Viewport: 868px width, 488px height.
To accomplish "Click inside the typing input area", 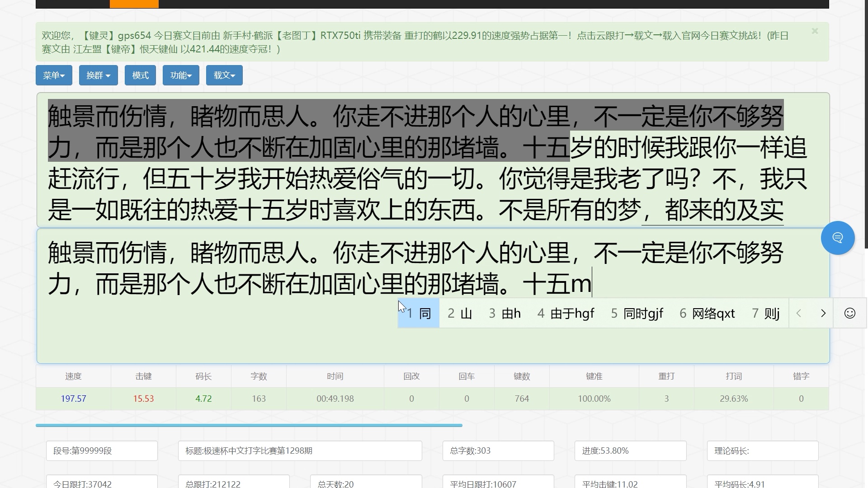I will tap(433, 296).
